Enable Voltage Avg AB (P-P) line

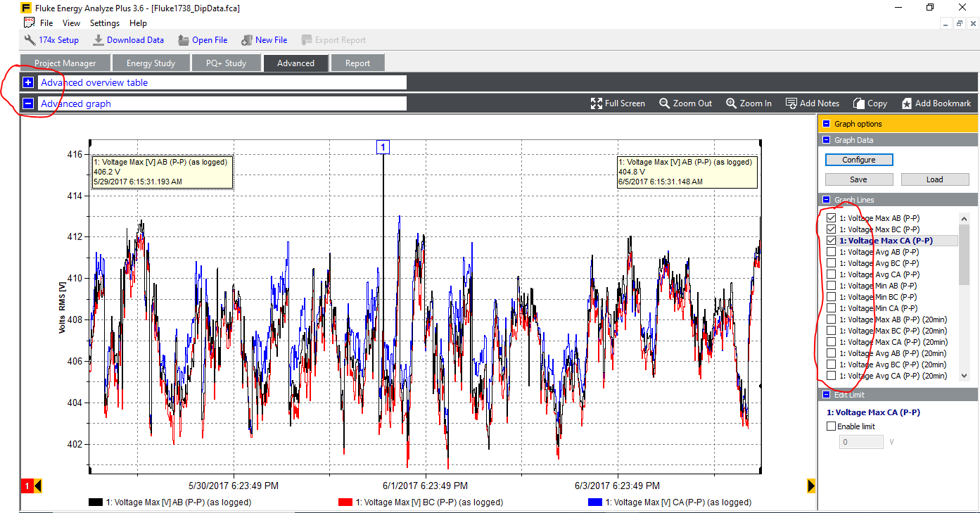[x=832, y=252]
